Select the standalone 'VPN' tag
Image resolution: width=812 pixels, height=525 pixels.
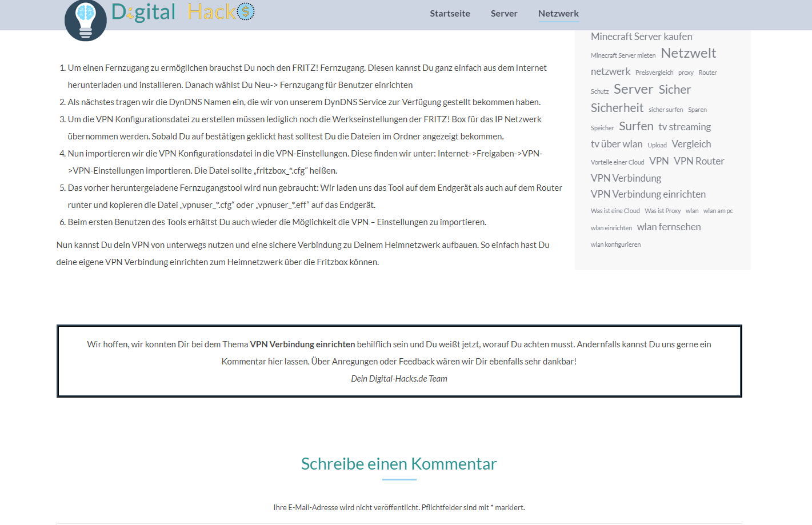659,161
